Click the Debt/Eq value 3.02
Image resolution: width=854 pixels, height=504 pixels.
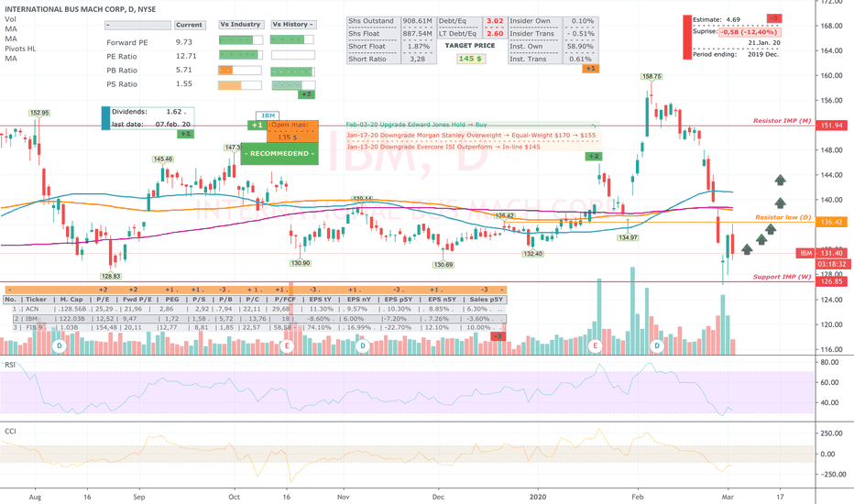(x=495, y=21)
